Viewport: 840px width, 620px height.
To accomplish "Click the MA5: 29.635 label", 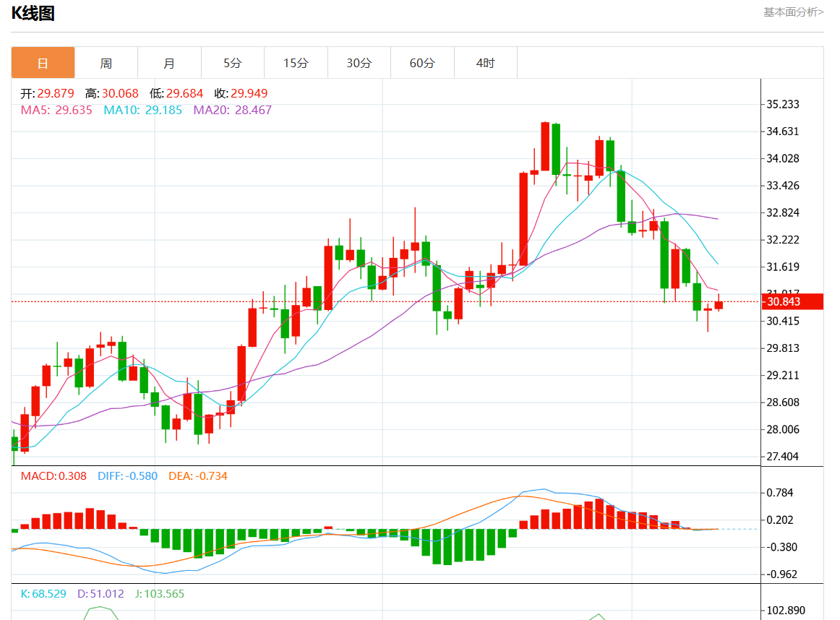I will 56,111.
